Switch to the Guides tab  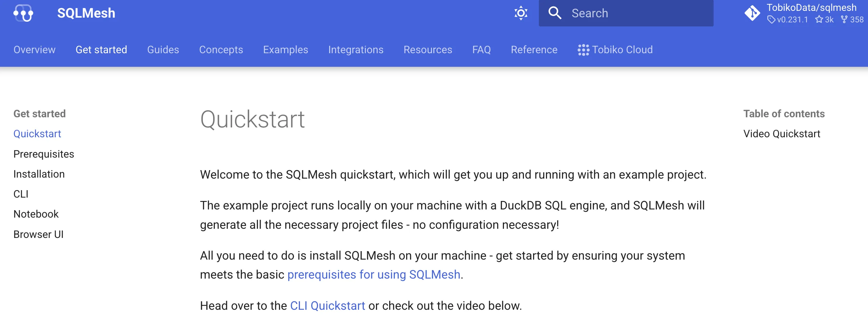(x=163, y=50)
